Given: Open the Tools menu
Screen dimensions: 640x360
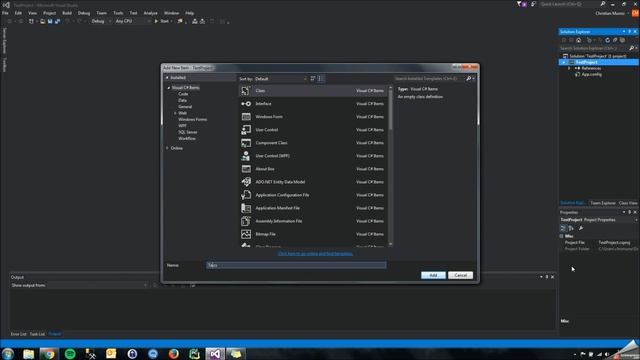Looking at the screenshot, I should click(x=118, y=13).
